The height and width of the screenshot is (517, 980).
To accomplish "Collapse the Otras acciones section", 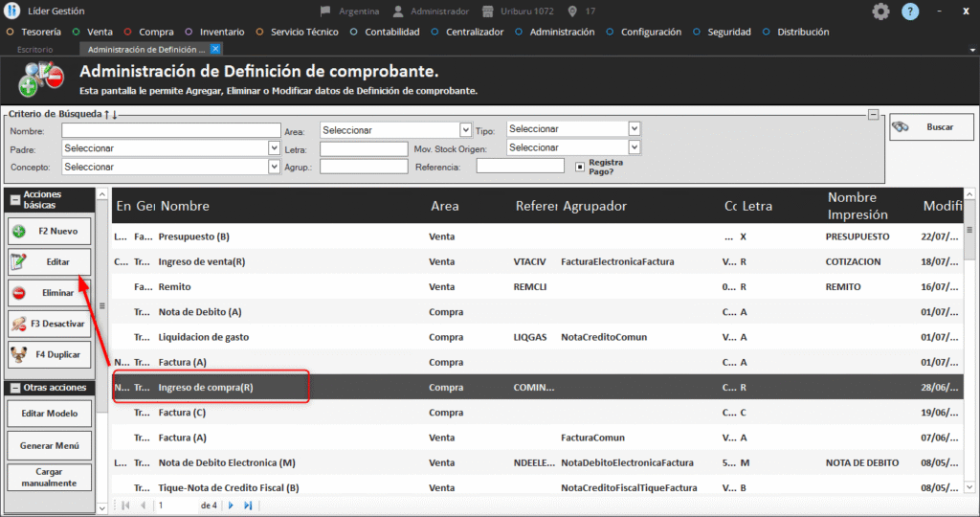I will click(x=14, y=388).
